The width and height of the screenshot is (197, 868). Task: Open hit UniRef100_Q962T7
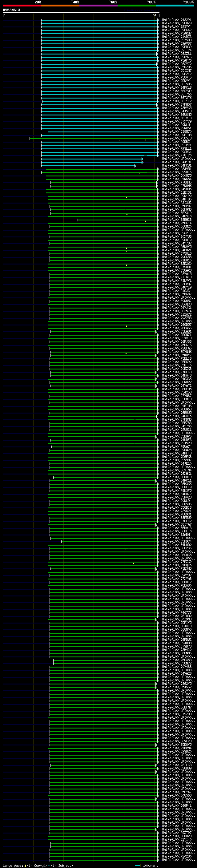pyautogui.click(x=176, y=233)
